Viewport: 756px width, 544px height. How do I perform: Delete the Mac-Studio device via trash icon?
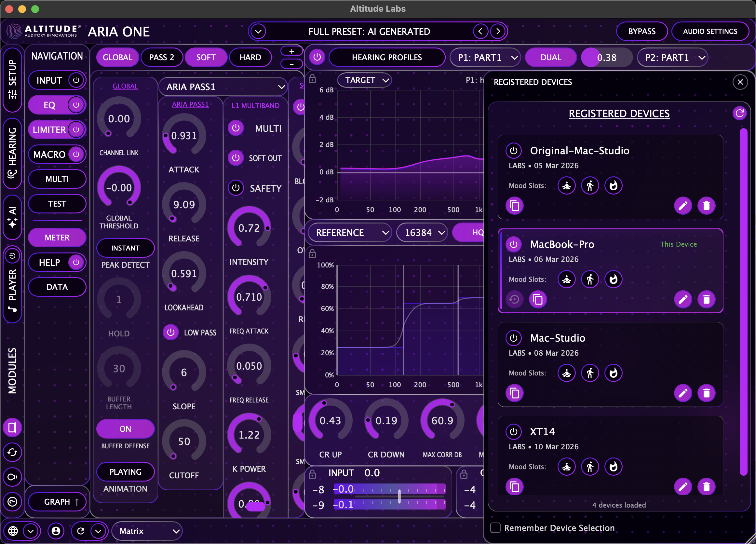tap(707, 393)
